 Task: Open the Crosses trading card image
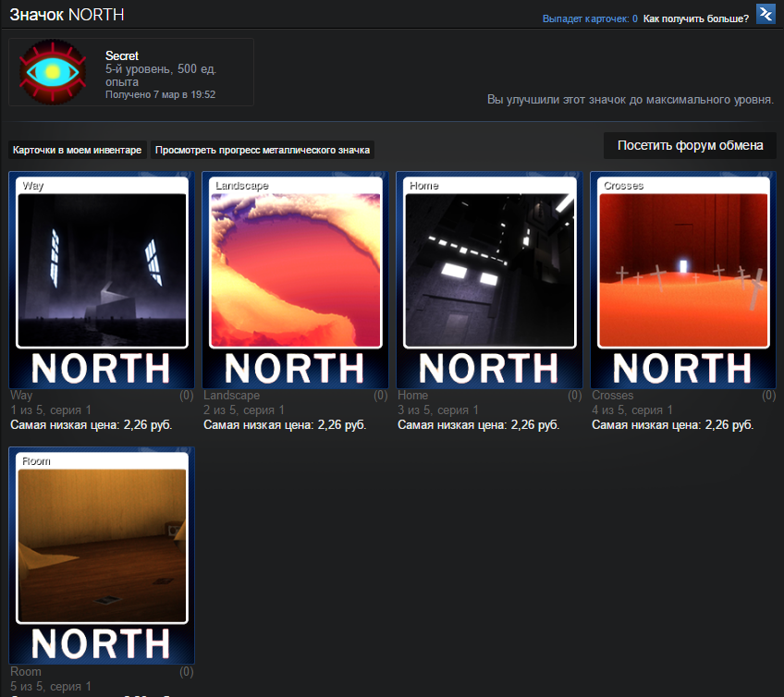click(683, 280)
